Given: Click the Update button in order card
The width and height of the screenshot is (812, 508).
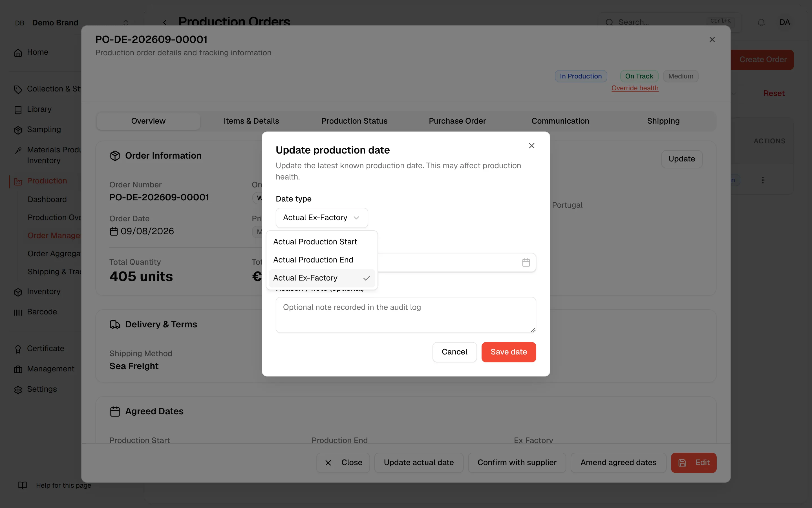Looking at the screenshot, I should [x=681, y=159].
